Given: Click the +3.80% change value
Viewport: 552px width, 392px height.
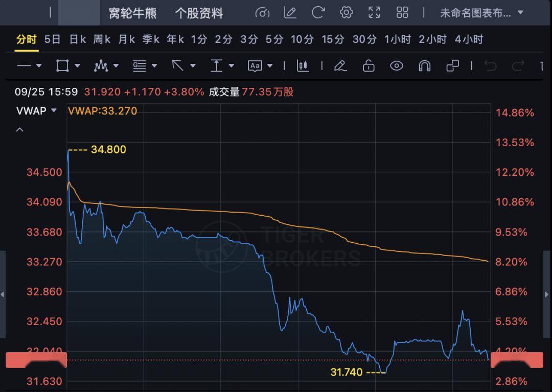Looking at the screenshot, I should pyautogui.click(x=184, y=92).
